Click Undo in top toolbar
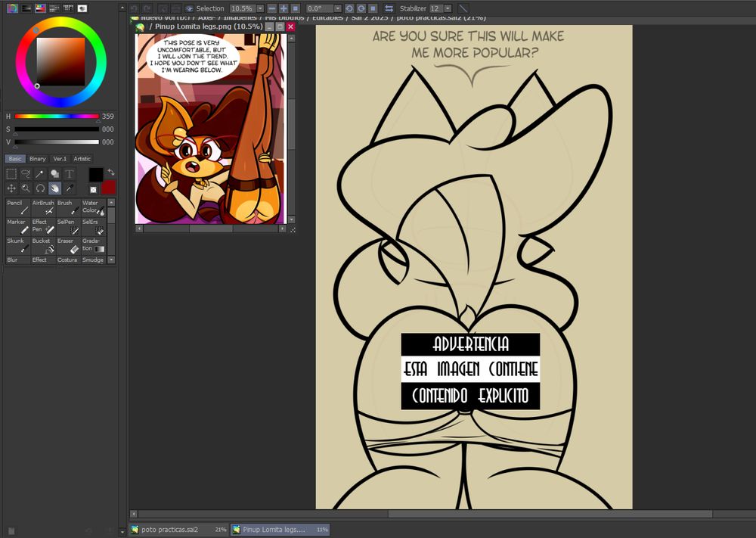This screenshot has width=756, height=538. point(134,8)
